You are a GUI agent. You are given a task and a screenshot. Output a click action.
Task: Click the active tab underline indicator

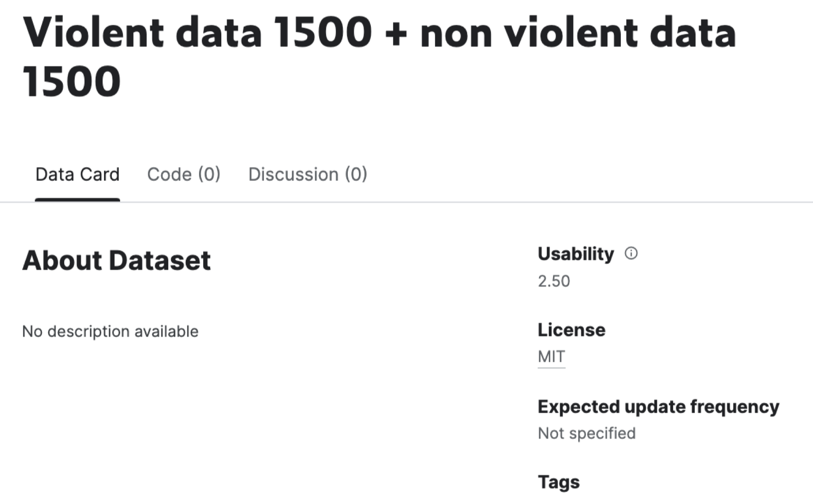pyautogui.click(x=78, y=200)
